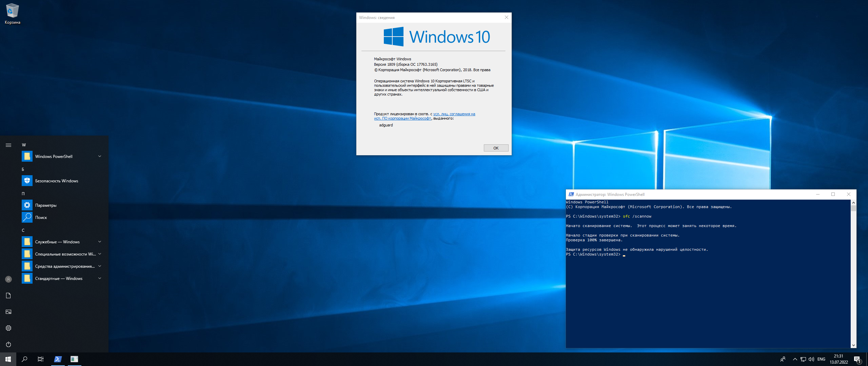Click the network icon in system tray

coord(803,359)
